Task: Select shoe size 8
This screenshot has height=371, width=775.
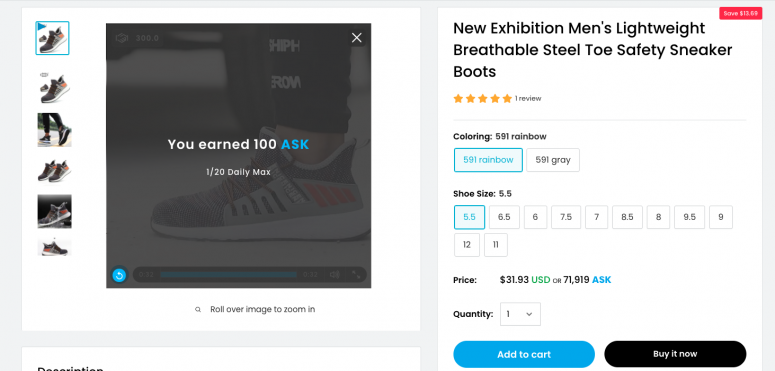Action: click(x=658, y=217)
